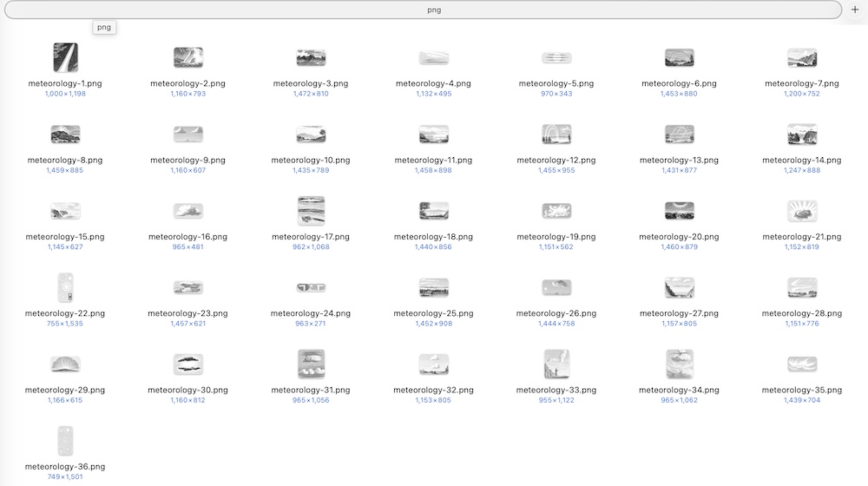Click the 955×1,122 dimensions label

[x=556, y=401]
